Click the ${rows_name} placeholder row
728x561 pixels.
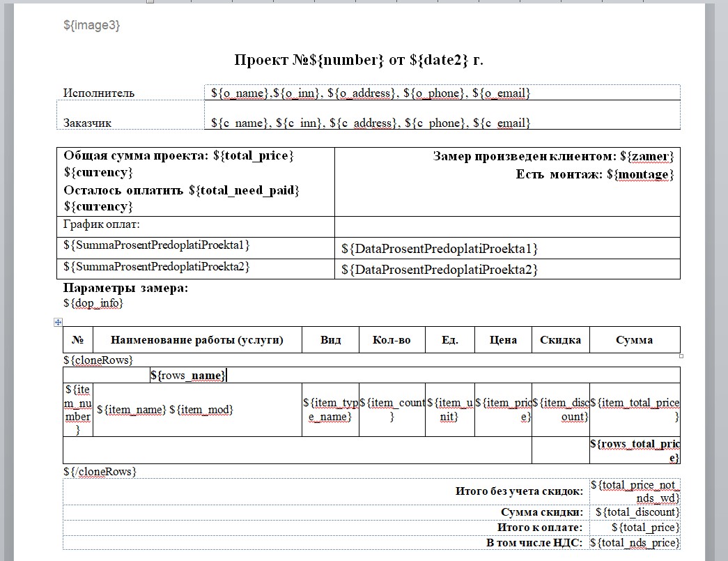pos(187,376)
